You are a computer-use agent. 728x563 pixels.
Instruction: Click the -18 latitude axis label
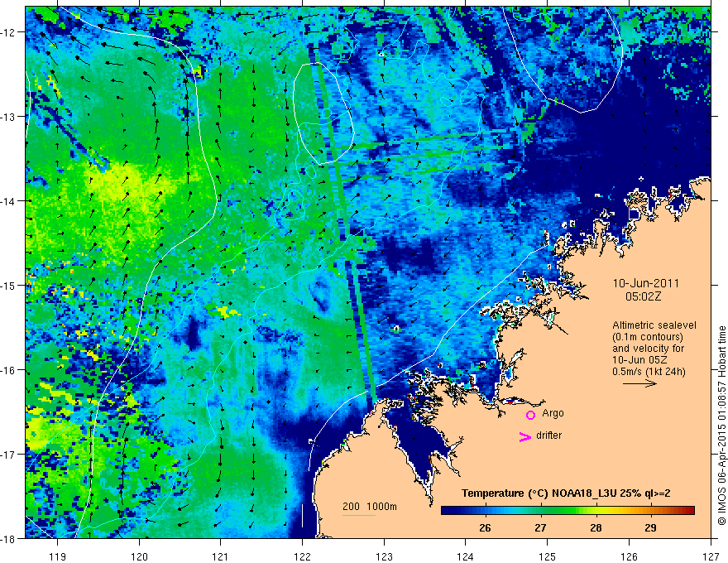[x=9, y=538]
